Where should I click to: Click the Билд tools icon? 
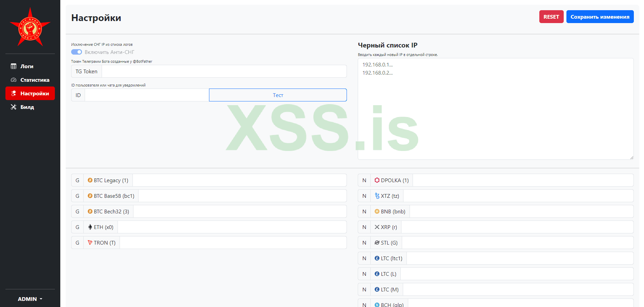pyautogui.click(x=14, y=107)
